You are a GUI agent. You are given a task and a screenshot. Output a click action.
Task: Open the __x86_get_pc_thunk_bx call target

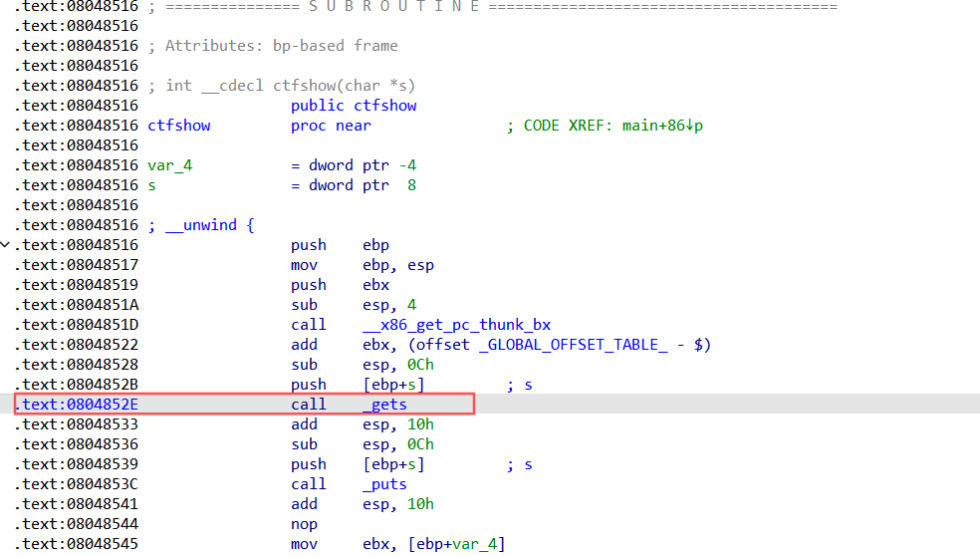(456, 325)
